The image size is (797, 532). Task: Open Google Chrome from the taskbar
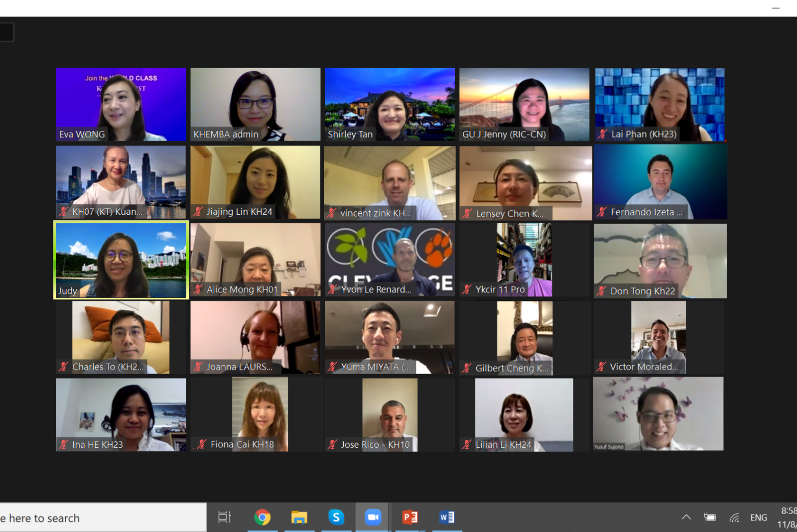tap(262, 518)
